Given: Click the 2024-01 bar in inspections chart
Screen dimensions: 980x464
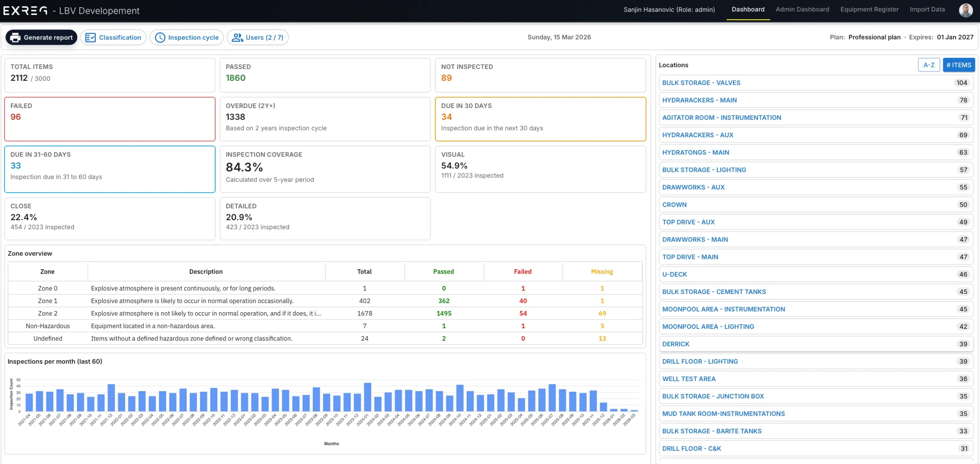Looking at the screenshot, I should point(367,397).
